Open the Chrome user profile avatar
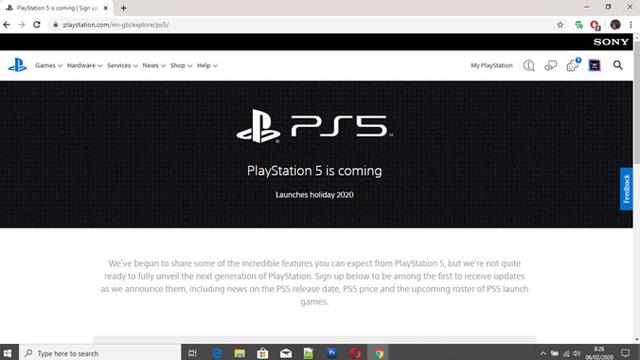The image size is (640, 360). 615,24
